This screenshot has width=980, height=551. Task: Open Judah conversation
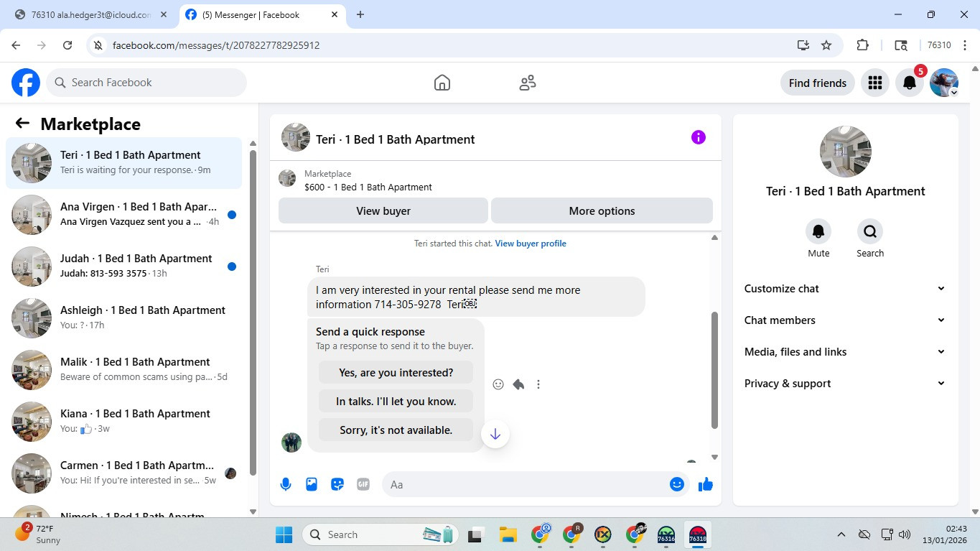click(x=123, y=267)
